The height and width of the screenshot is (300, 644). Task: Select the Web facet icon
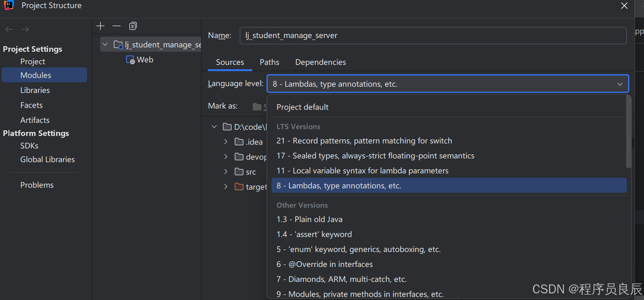pos(130,60)
